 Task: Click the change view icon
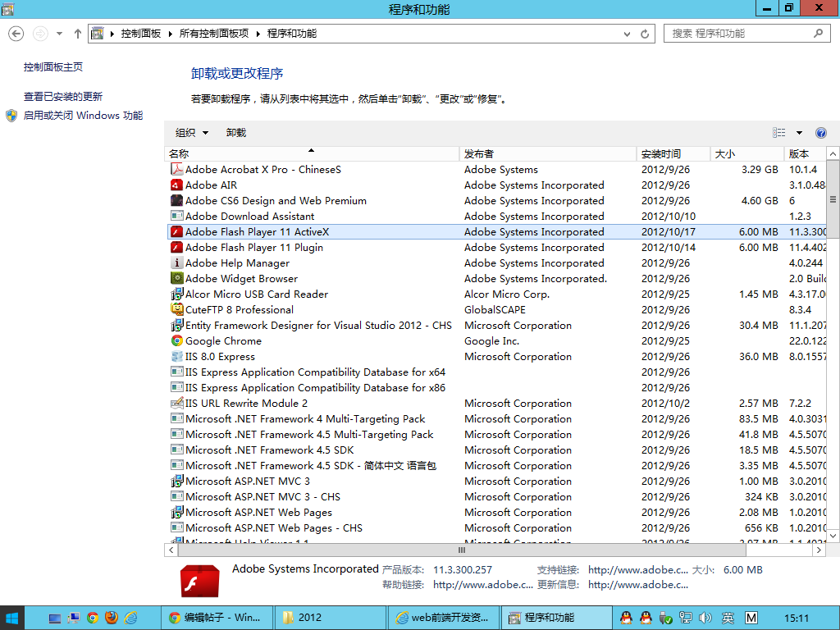[779, 133]
